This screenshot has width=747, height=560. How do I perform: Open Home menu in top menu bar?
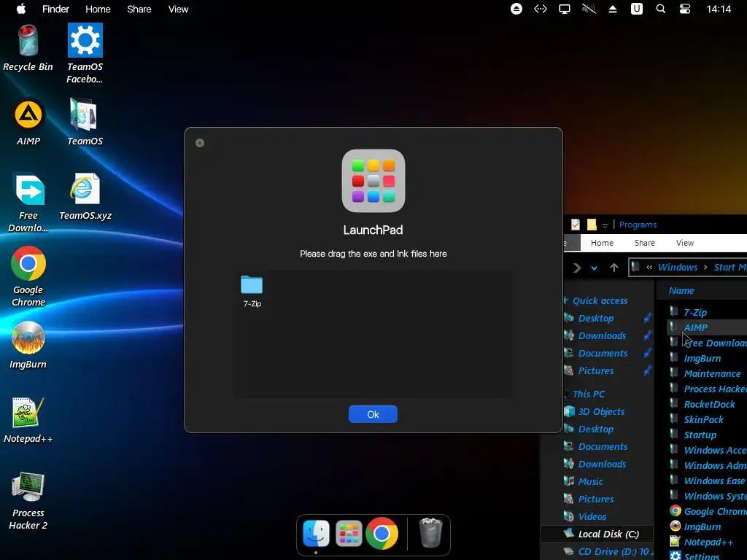[98, 9]
